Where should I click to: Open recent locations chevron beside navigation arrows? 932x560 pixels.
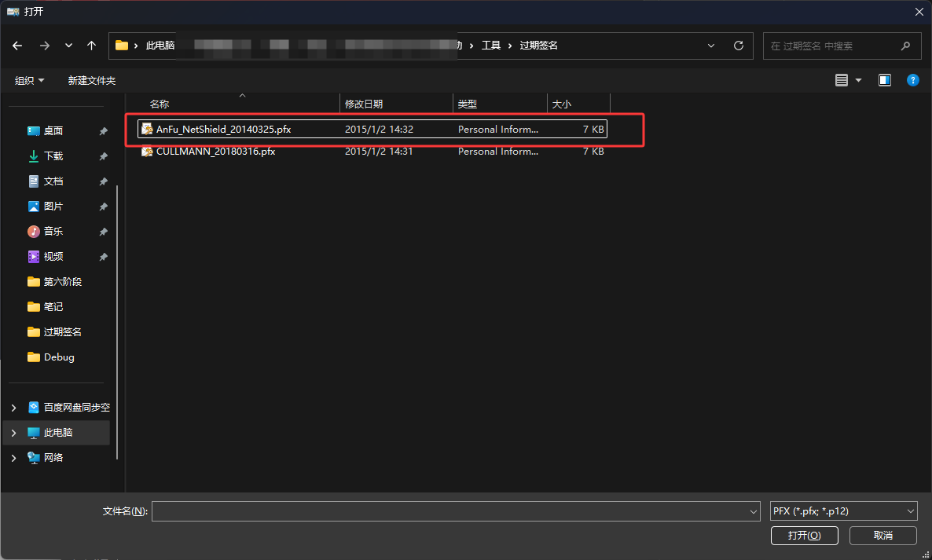(68, 46)
